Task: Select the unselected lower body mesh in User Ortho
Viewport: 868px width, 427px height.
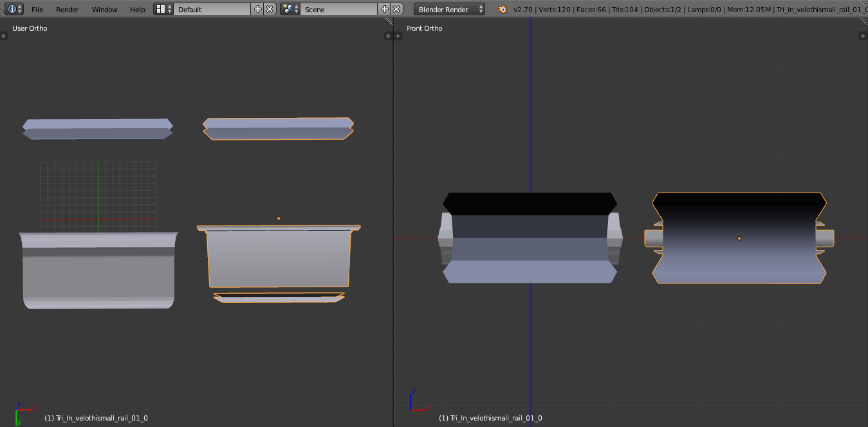Action: [98, 270]
